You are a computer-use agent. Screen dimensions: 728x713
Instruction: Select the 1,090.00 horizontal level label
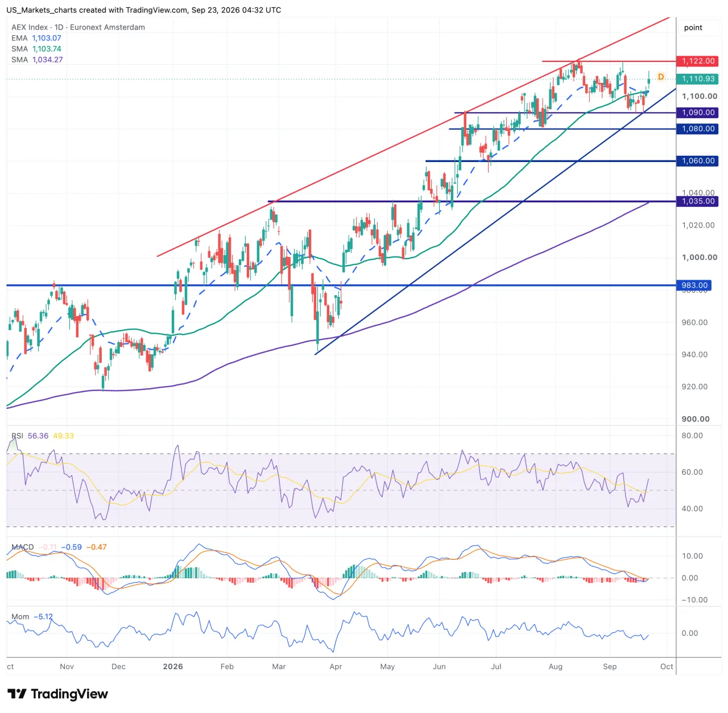pos(697,113)
